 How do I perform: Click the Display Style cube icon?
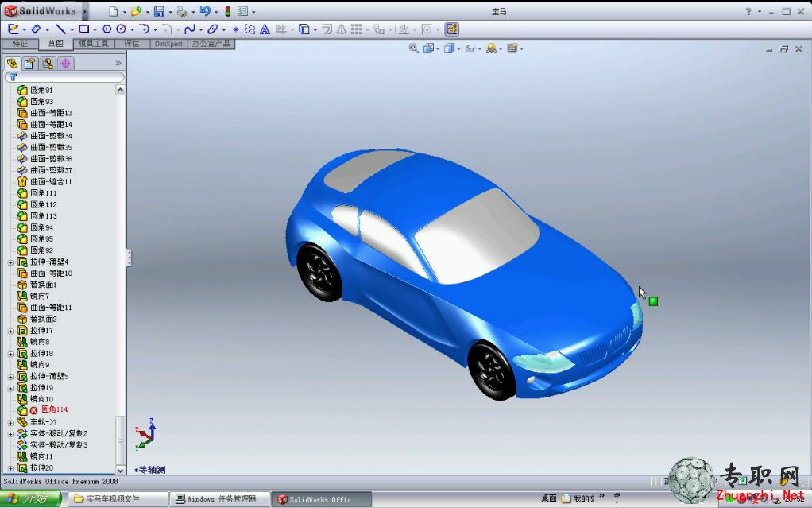[x=449, y=48]
